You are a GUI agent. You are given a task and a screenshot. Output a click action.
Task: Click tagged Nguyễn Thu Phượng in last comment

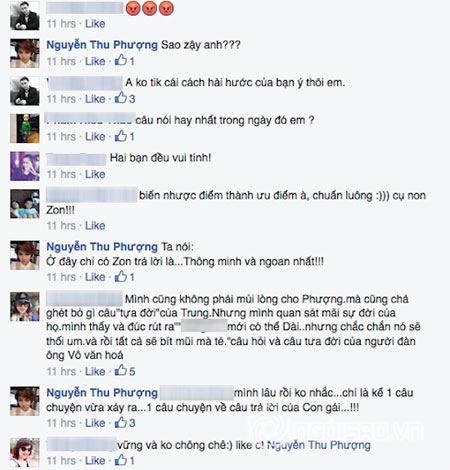(x=319, y=445)
